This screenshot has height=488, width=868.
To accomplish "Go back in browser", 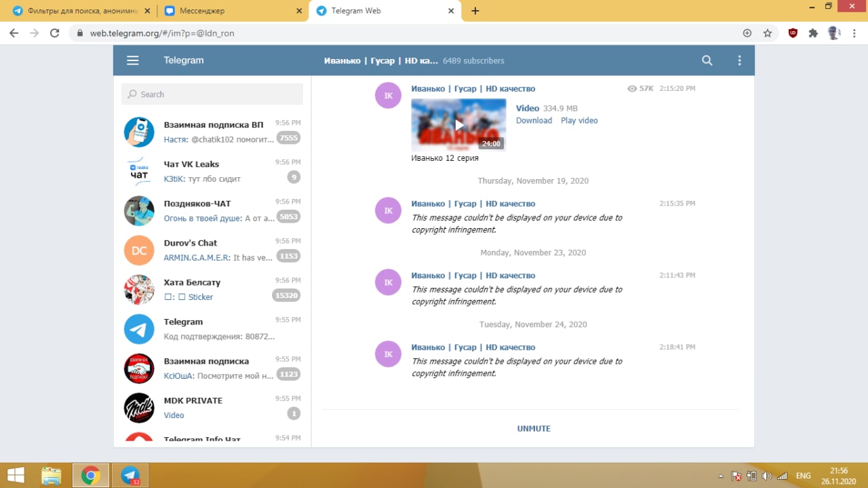I will point(14,33).
